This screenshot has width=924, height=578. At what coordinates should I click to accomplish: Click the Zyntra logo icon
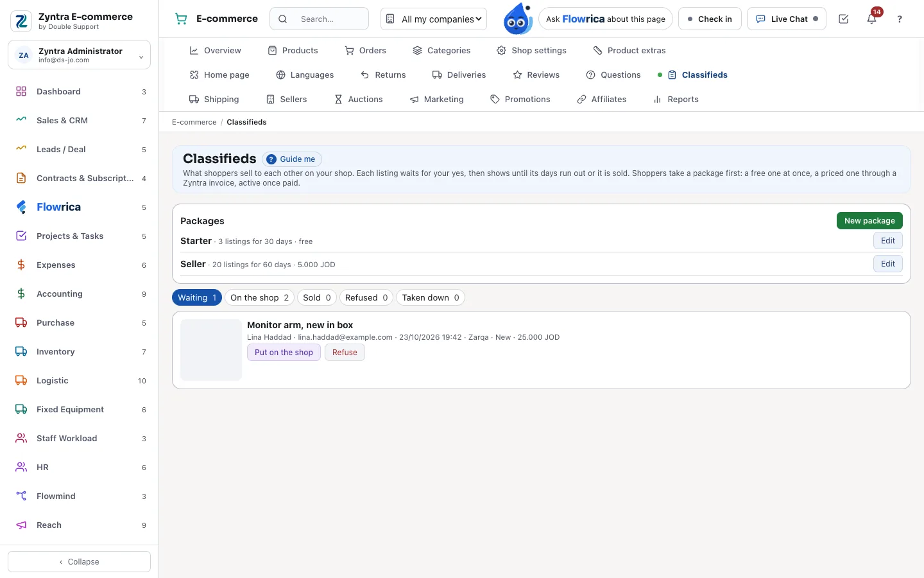point(21,21)
